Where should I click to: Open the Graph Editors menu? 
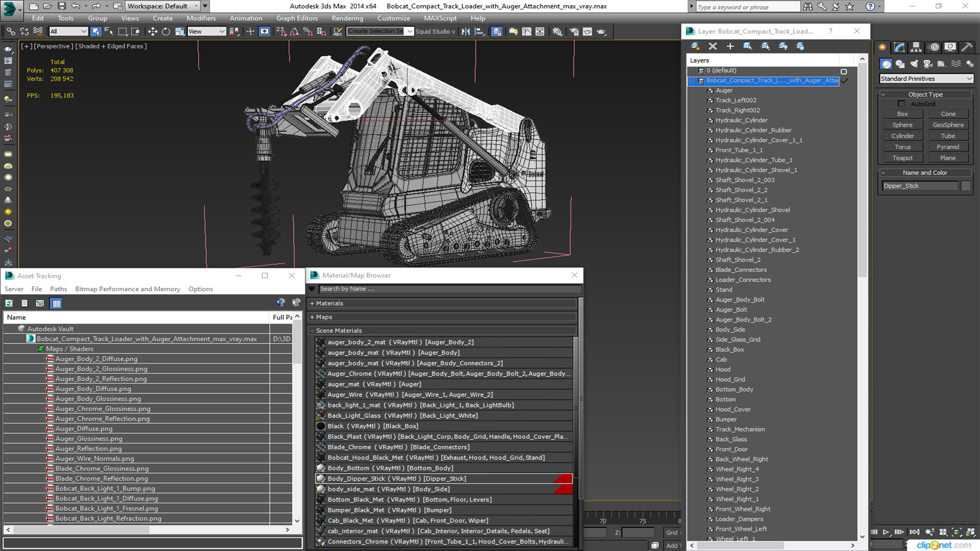click(297, 18)
